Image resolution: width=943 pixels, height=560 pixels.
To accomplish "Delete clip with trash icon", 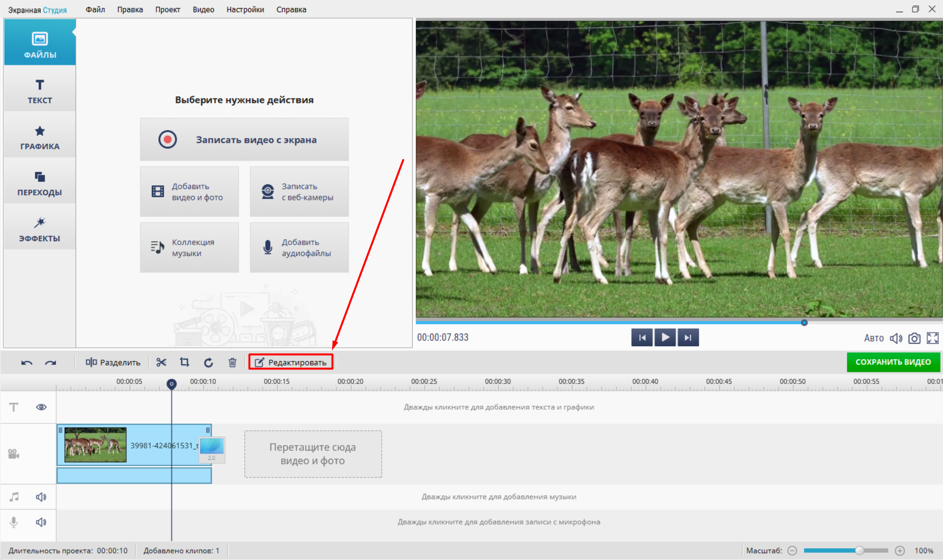I will pos(232,363).
